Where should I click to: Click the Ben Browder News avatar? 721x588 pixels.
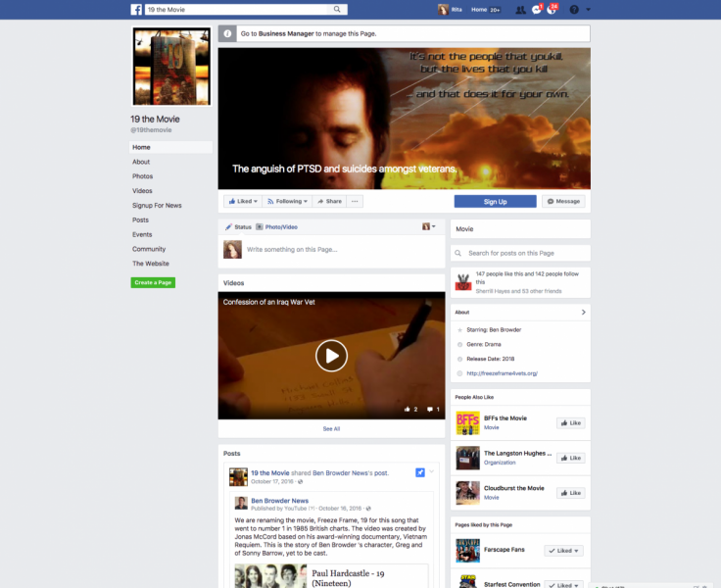[x=241, y=504]
